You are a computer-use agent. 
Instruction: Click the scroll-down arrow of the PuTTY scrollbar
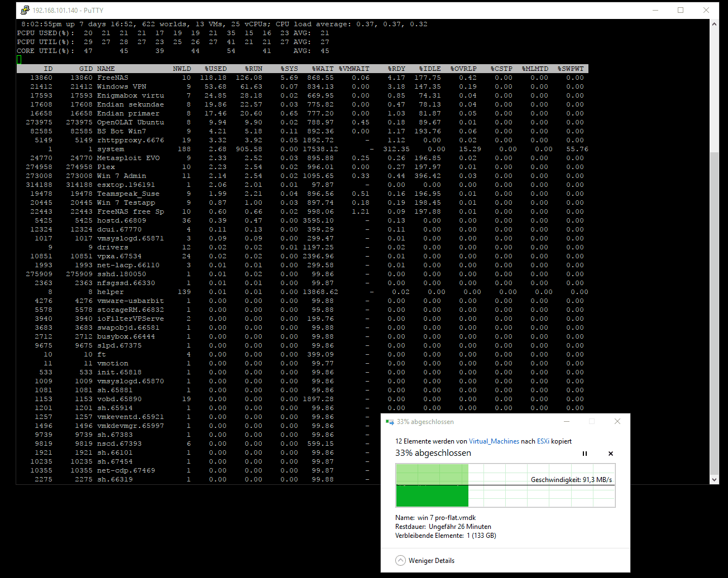click(x=714, y=479)
